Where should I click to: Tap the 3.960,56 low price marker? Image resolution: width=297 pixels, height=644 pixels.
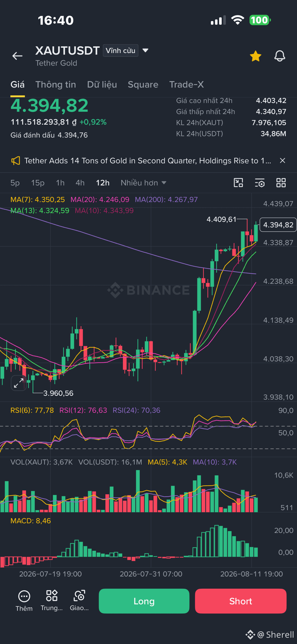(x=58, y=393)
